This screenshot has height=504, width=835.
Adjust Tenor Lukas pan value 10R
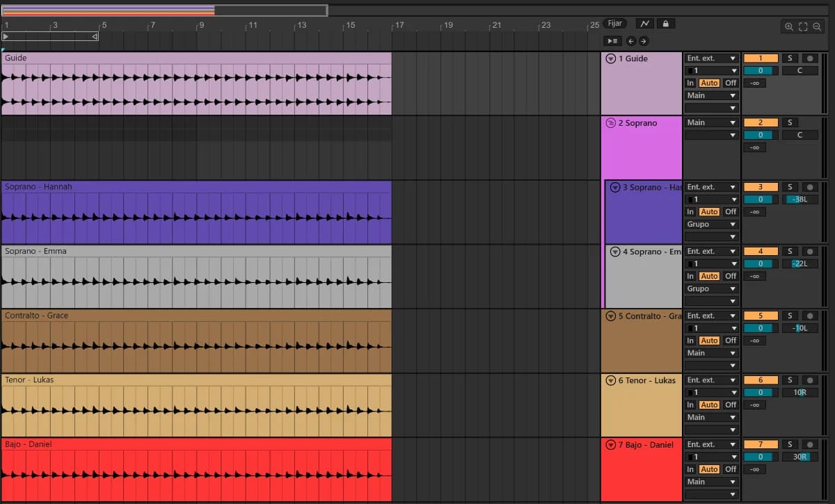click(x=800, y=392)
